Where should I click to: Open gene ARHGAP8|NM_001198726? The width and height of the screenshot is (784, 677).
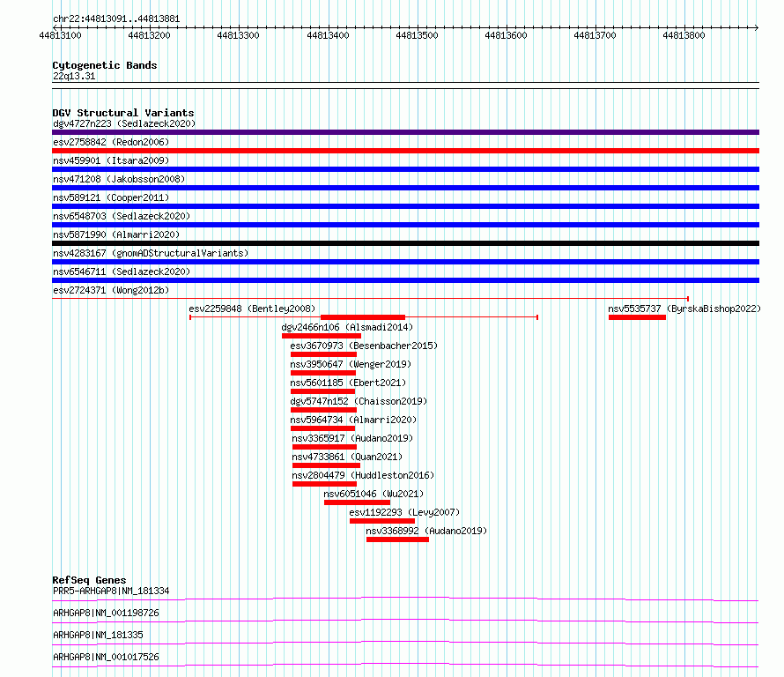(106, 613)
